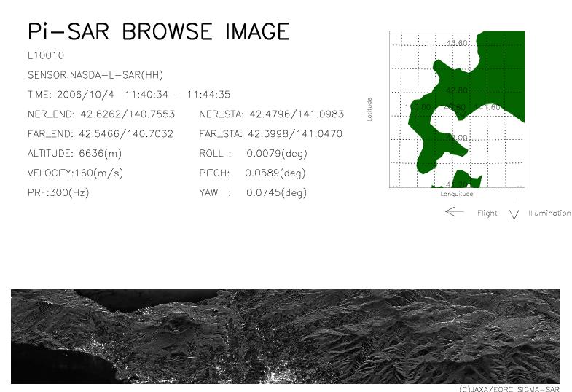Click the Illumination label
572x392 pixels.
click(549, 213)
